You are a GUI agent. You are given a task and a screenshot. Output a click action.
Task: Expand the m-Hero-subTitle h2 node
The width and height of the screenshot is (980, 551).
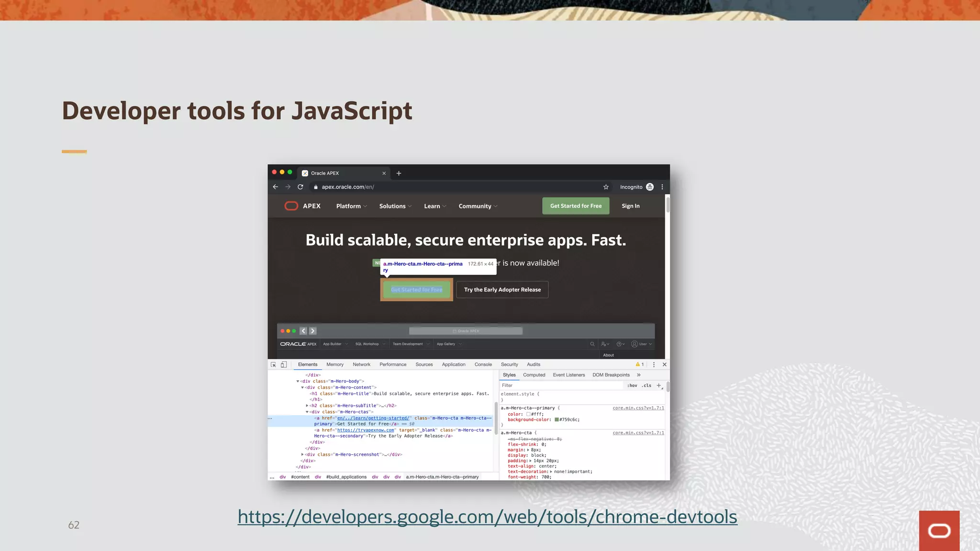click(x=307, y=406)
